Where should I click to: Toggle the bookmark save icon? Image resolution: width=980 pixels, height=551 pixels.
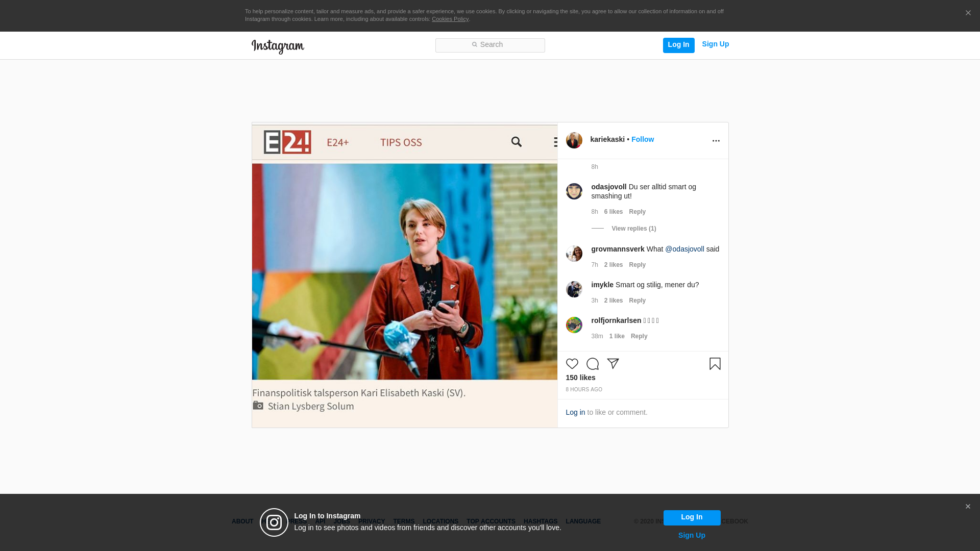(x=715, y=364)
